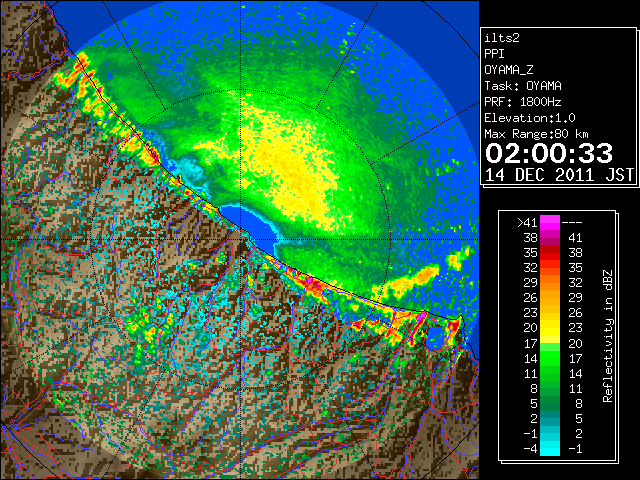Pick the orange 29 dBZ legend color
This screenshot has width=640, height=480.
click(x=550, y=282)
